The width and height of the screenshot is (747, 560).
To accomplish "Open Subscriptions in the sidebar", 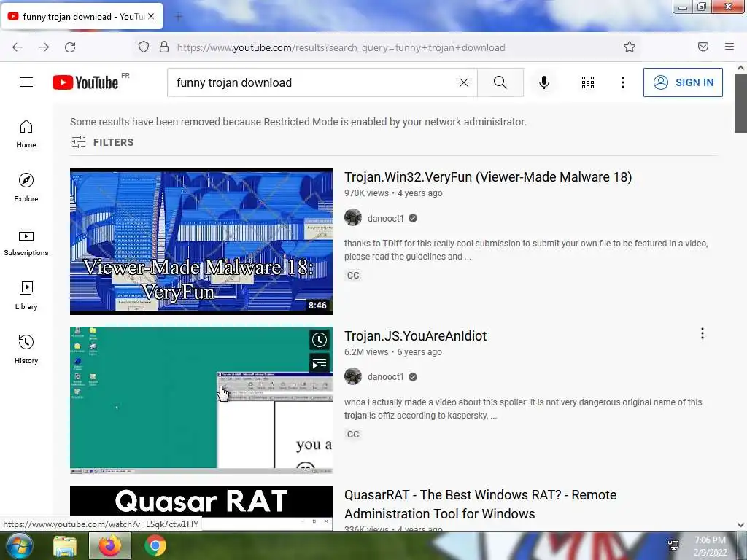I will [x=26, y=242].
